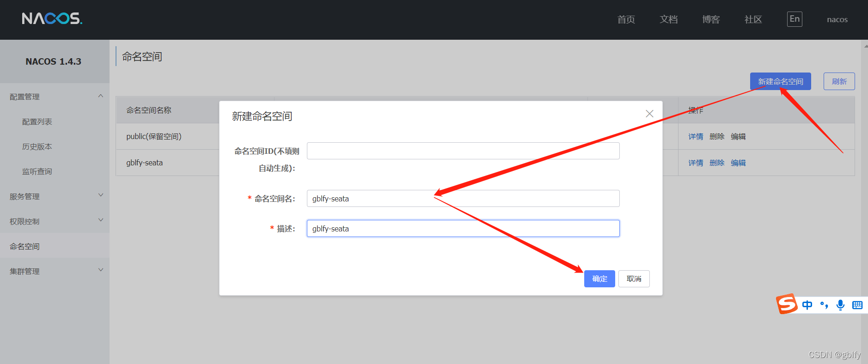Go to 首页 in top navigation
This screenshot has width=868, height=364.
[626, 19]
